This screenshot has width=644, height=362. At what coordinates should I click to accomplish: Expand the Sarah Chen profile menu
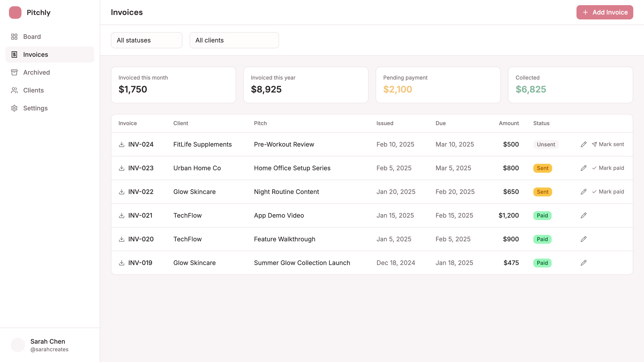(x=42, y=345)
